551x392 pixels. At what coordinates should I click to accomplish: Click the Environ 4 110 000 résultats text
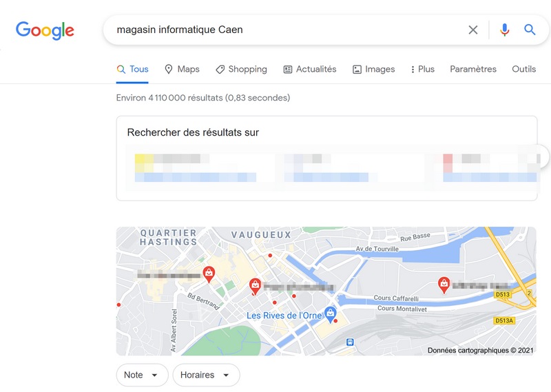coord(203,98)
